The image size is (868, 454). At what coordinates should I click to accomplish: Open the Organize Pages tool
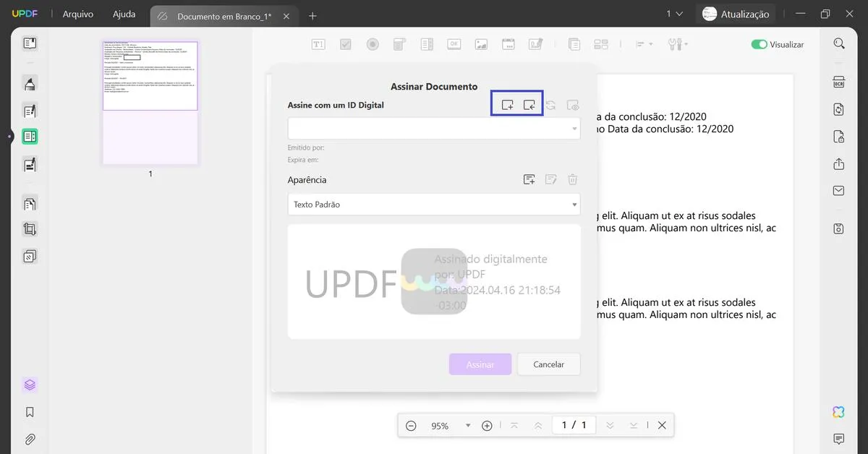30,205
